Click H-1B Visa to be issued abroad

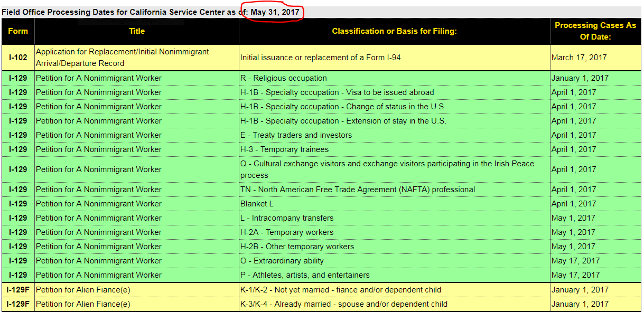[x=337, y=92]
